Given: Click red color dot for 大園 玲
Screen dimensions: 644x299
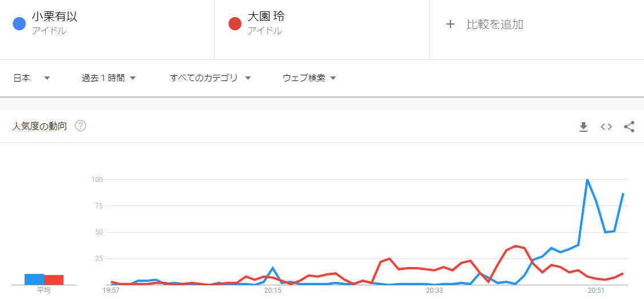Looking at the screenshot, I should click(x=235, y=24).
